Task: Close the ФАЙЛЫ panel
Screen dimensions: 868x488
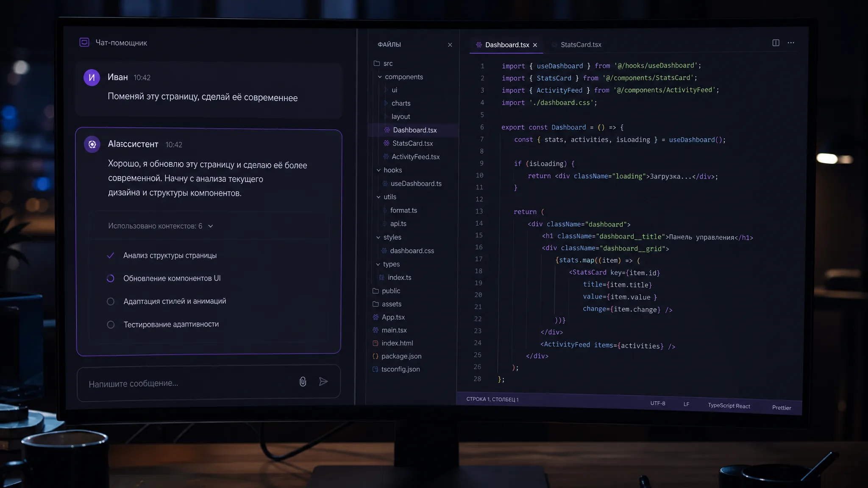Action: [x=450, y=45]
